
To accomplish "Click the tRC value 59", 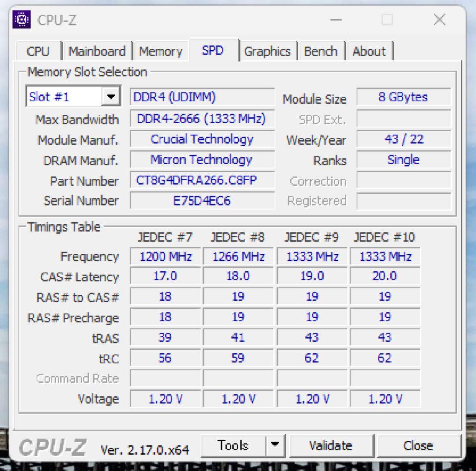I will (238, 358).
